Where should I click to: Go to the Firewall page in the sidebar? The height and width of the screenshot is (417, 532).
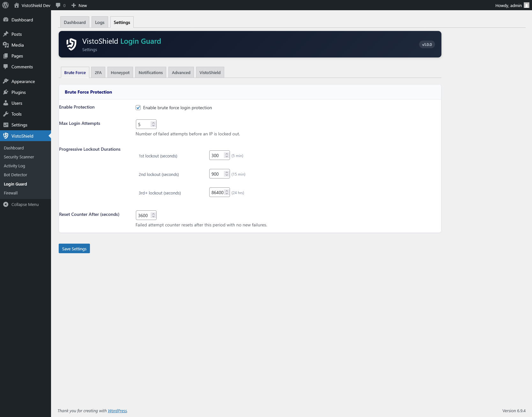tap(11, 193)
